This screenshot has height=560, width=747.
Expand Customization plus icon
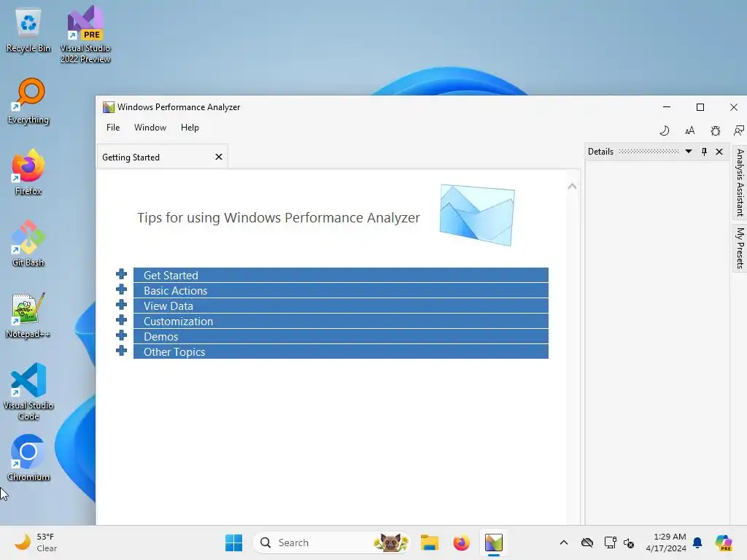(x=122, y=319)
